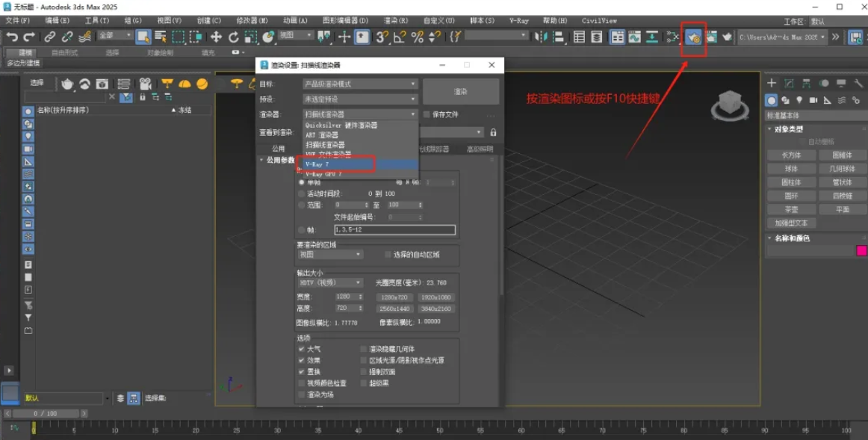Enable Render Hidden Geometry checkbox
The height and width of the screenshot is (440, 868).
click(364, 349)
